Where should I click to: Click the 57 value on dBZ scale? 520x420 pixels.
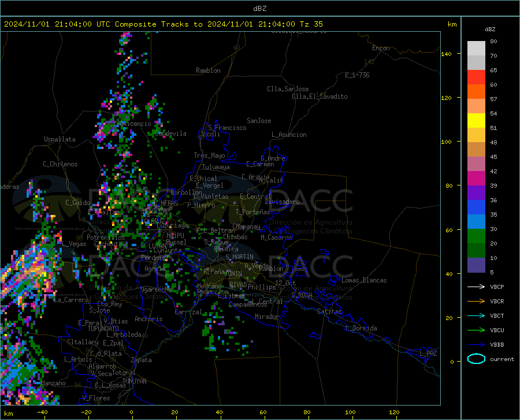tap(493, 99)
